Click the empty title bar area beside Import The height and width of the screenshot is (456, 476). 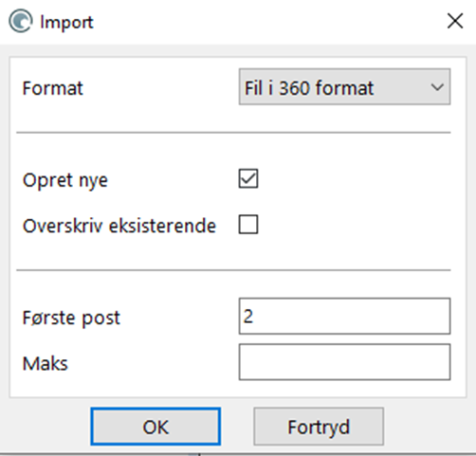pos(268,22)
